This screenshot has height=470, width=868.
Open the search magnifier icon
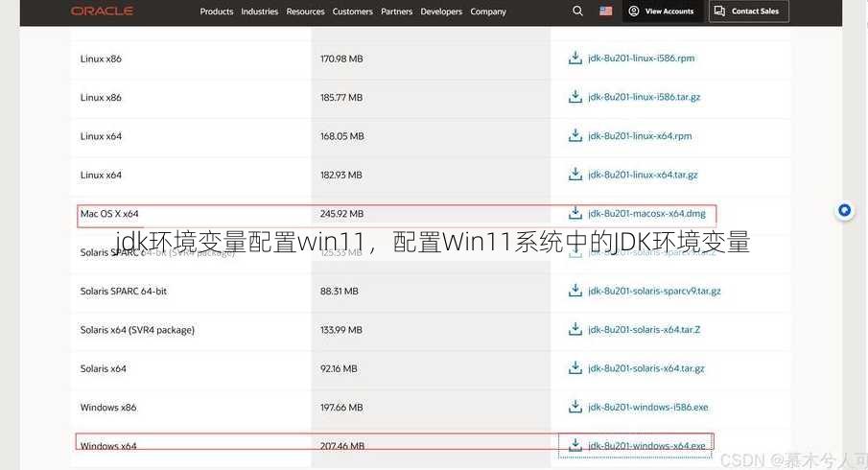577,12
